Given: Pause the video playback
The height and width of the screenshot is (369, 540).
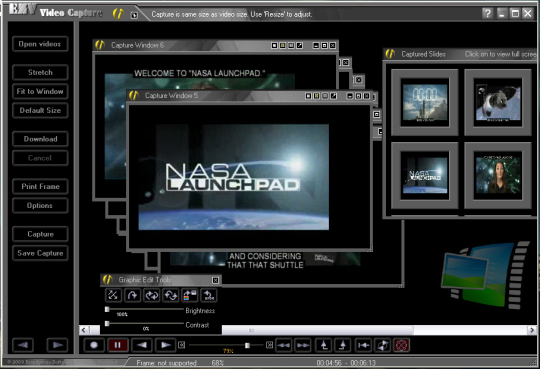Looking at the screenshot, I should tap(117, 345).
